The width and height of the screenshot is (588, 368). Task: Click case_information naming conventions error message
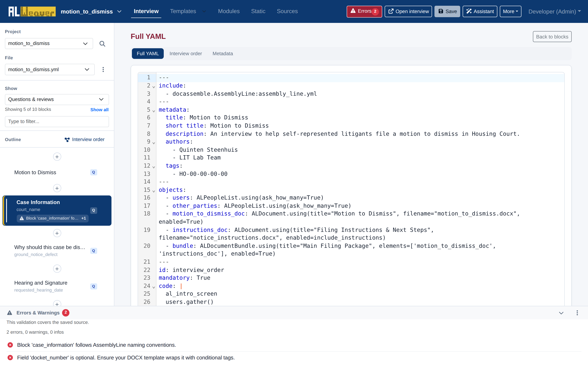(x=96, y=345)
